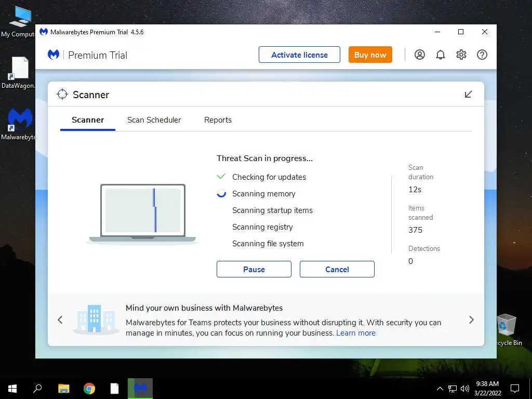Launch Google Chrome from taskbar
This screenshot has height=399, width=532.
(89, 389)
